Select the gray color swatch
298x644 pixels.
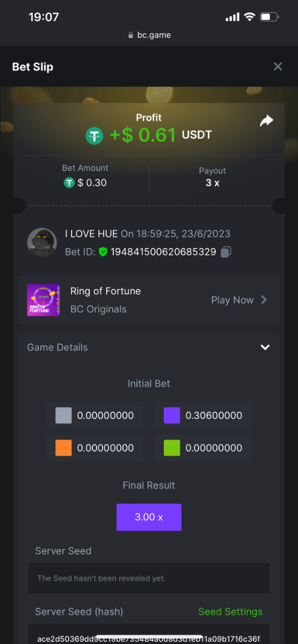[x=63, y=415]
